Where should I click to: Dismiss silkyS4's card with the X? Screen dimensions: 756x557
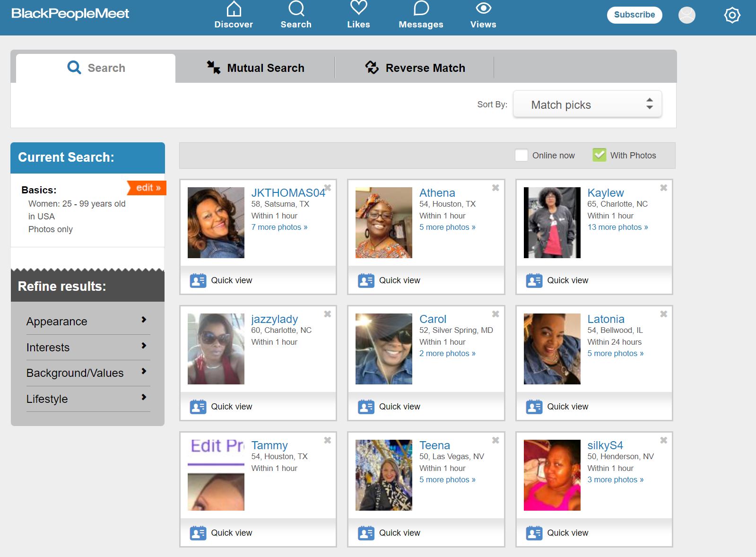(x=664, y=440)
